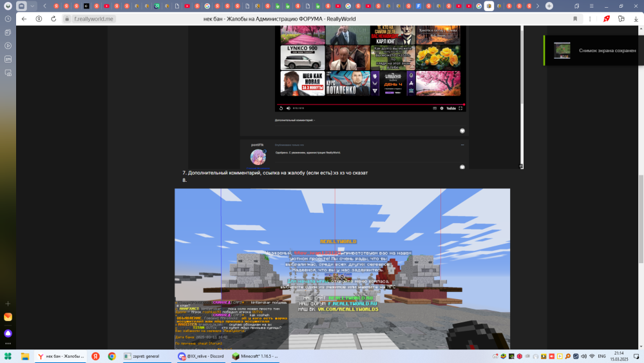
Task: Add a sidebar app with the plus icon
Action: pyautogui.click(x=8, y=304)
